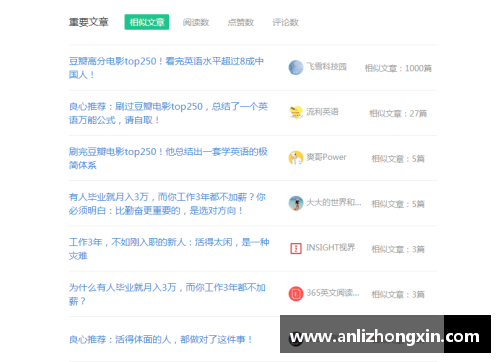Select the 相似文章 tab

click(x=147, y=22)
